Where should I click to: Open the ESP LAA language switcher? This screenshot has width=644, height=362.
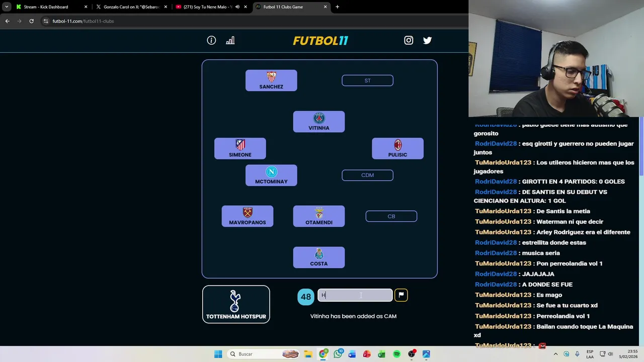(x=590, y=354)
